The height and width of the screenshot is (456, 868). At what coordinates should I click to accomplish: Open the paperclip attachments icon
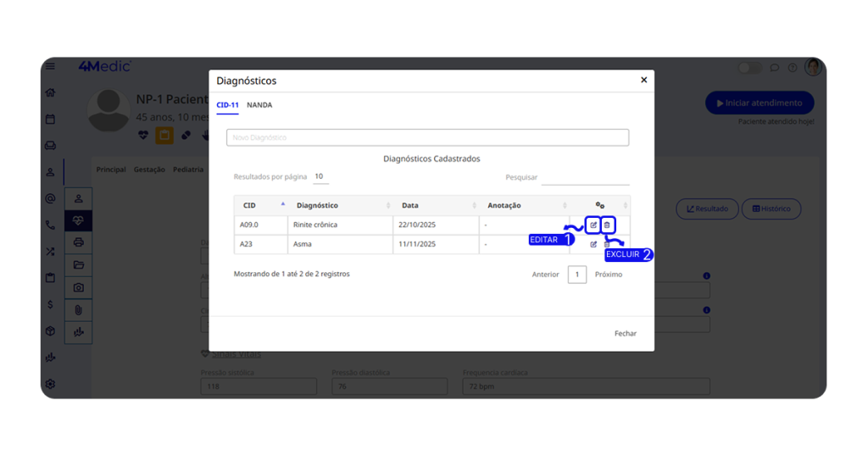coord(79,310)
